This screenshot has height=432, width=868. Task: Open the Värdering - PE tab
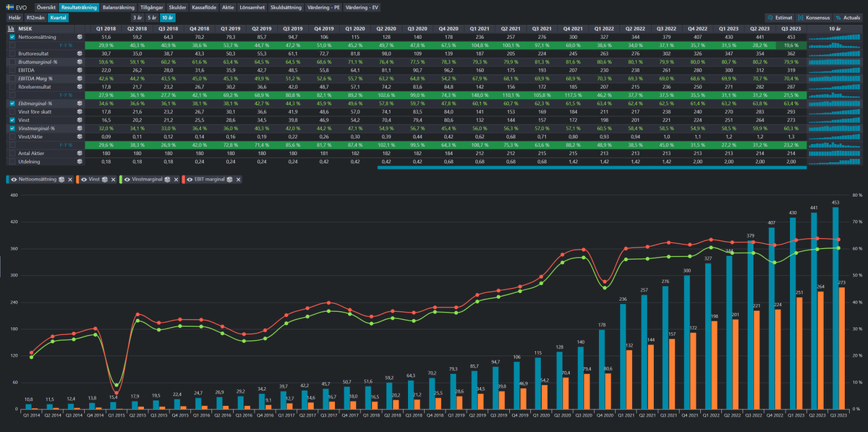[323, 7]
